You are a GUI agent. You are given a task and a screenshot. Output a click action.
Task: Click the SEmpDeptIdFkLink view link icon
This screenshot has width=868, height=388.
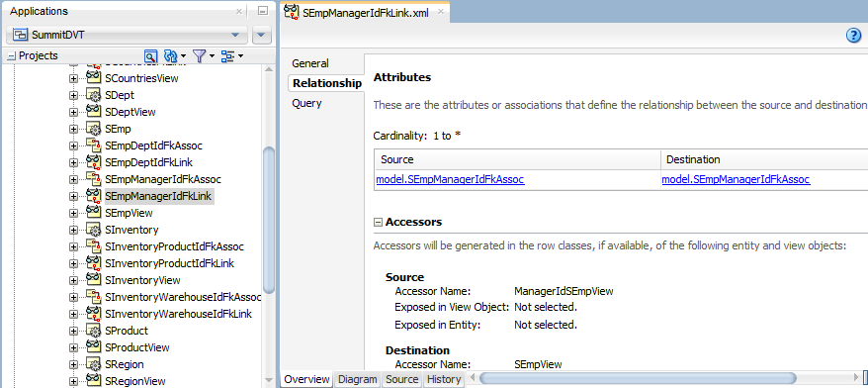coord(93,162)
